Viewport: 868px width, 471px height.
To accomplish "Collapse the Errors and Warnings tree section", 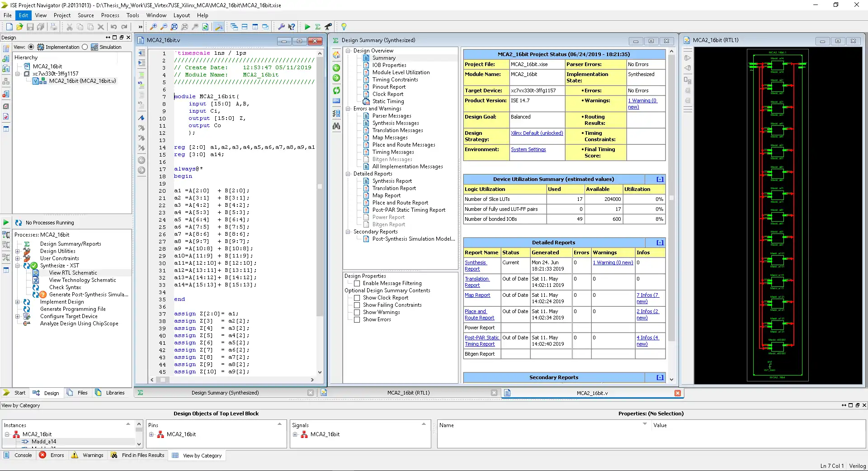I will (348, 109).
